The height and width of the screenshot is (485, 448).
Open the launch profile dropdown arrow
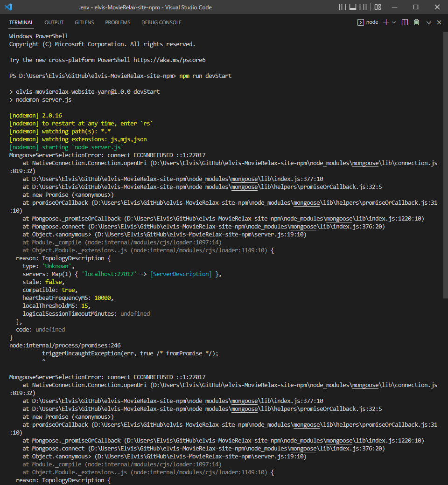click(394, 22)
